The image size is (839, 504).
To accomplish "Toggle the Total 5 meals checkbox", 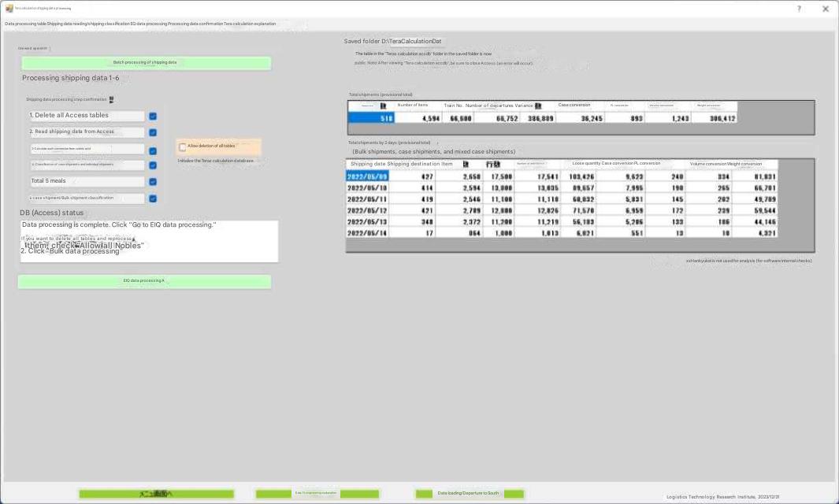I will (153, 182).
